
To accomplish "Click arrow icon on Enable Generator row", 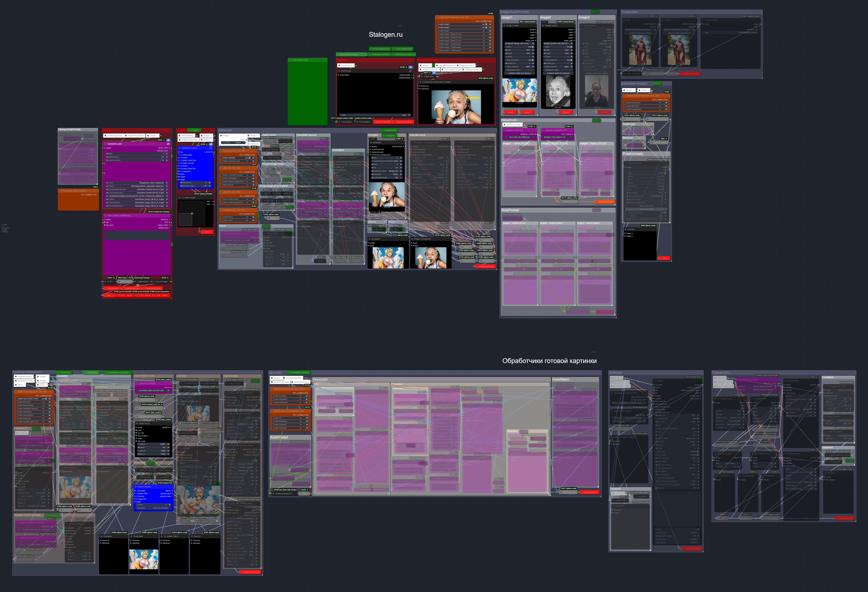I will pos(253,158).
